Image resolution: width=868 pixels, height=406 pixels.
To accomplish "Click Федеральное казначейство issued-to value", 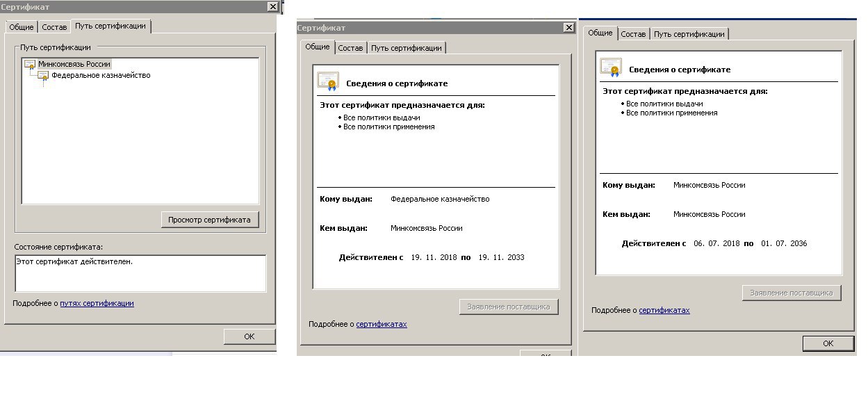I will [x=440, y=199].
